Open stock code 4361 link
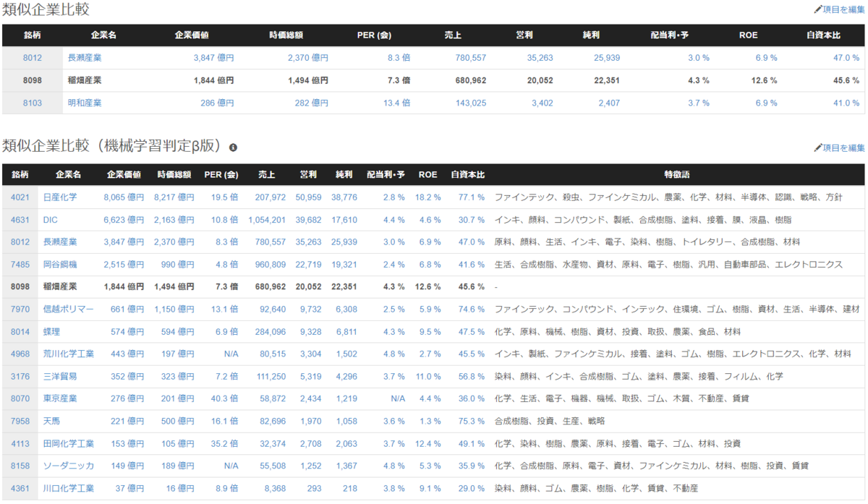 point(20,488)
